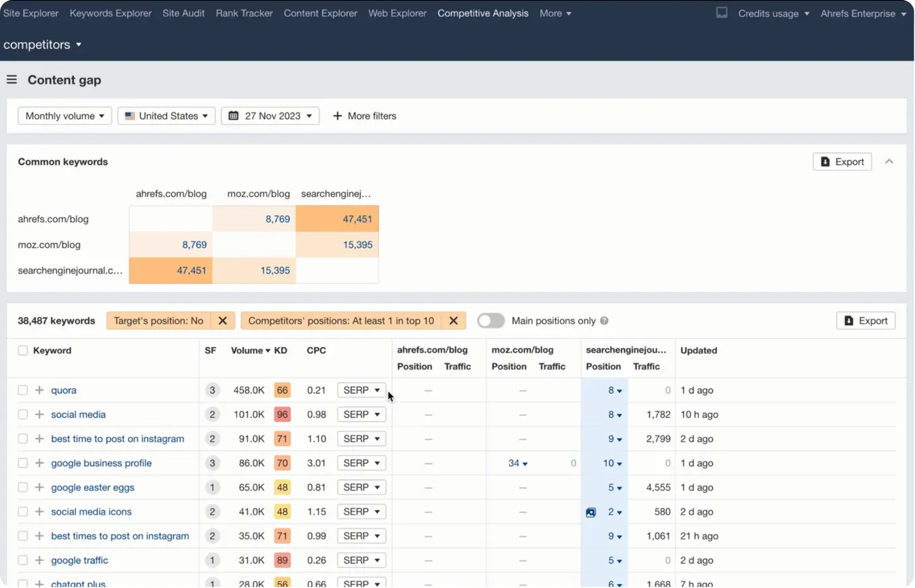Open the Keywords Explorer tab
The image size is (915, 588).
click(x=110, y=13)
